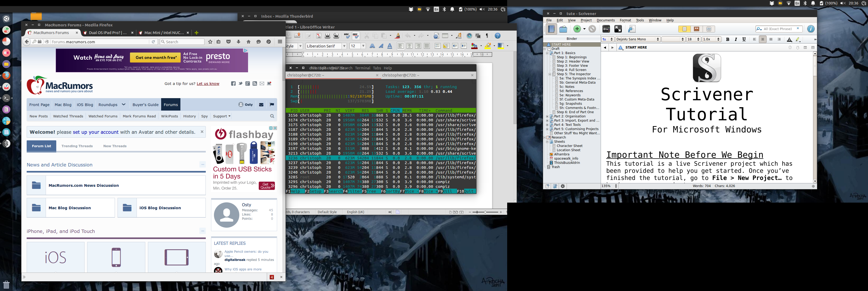Open the MacRumors.com News Discussion forum
Image resolution: width=868 pixels, height=291 pixels.
[x=83, y=185]
